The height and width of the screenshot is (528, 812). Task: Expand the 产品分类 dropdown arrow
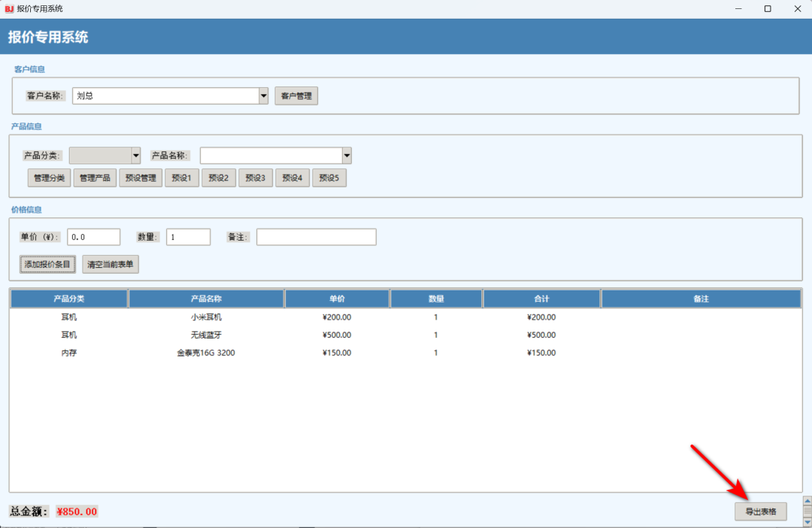coord(136,156)
